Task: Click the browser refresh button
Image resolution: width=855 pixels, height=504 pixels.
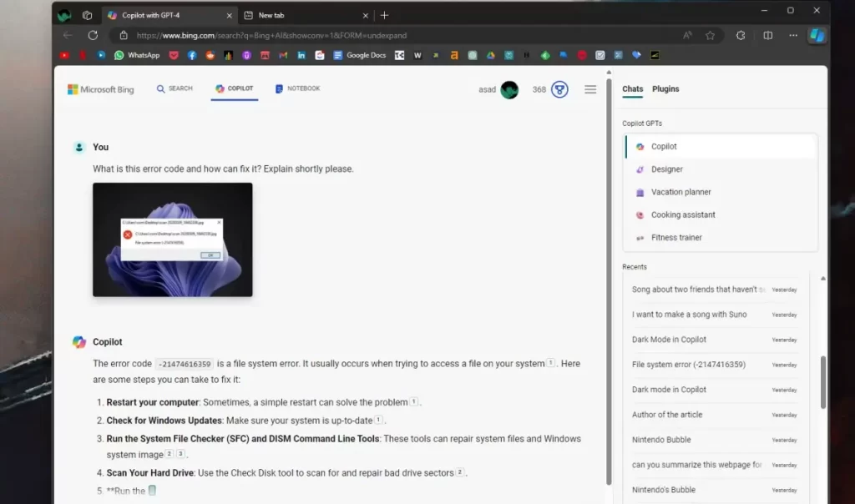Action: click(x=93, y=35)
